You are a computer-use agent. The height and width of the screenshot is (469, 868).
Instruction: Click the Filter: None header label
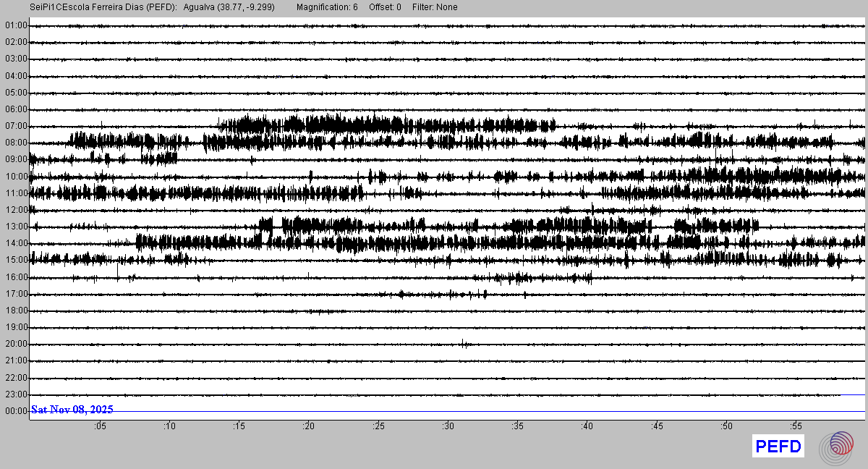[435, 7]
